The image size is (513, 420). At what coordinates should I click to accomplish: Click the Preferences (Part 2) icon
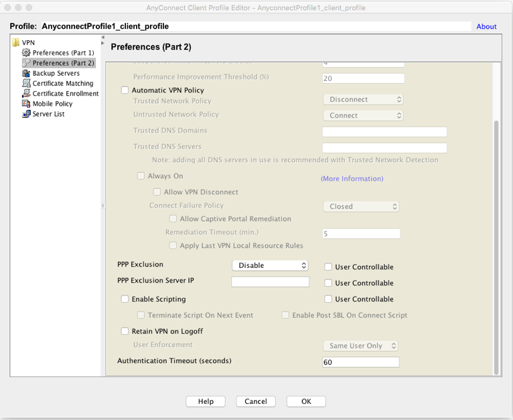pos(26,63)
